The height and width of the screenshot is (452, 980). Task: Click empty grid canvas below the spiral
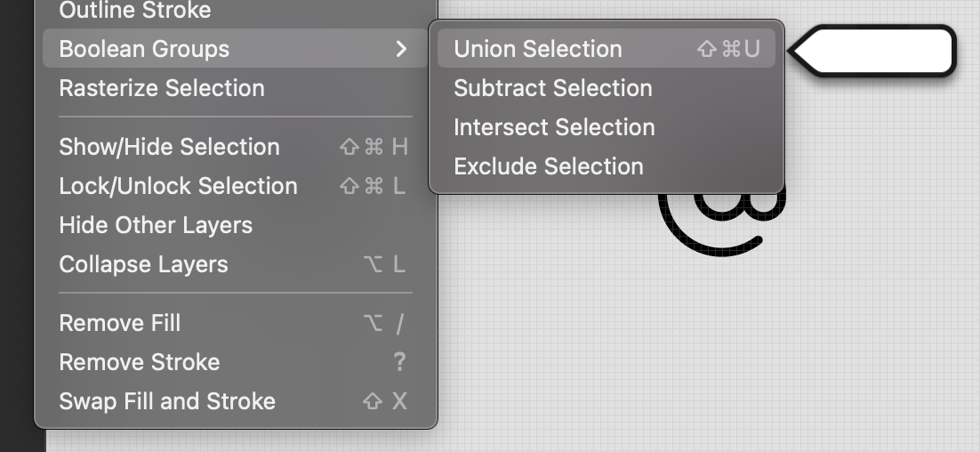pyautogui.click(x=711, y=356)
